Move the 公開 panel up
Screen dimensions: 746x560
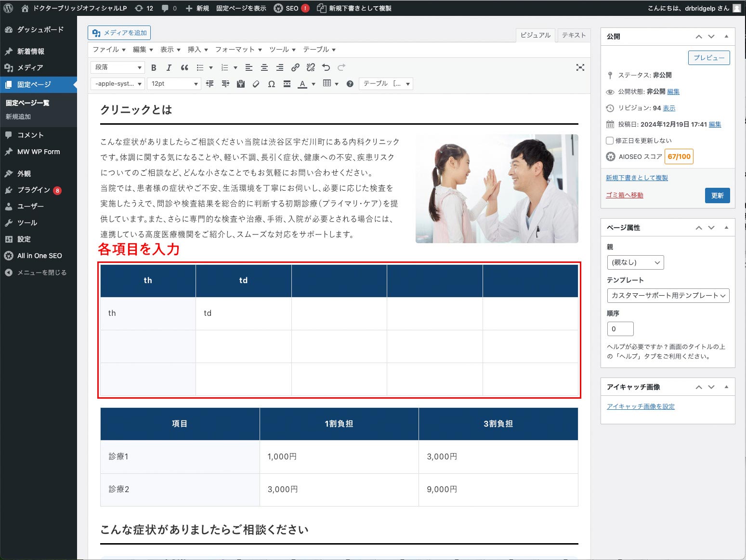pyautogui.click(x=699, y=37)
